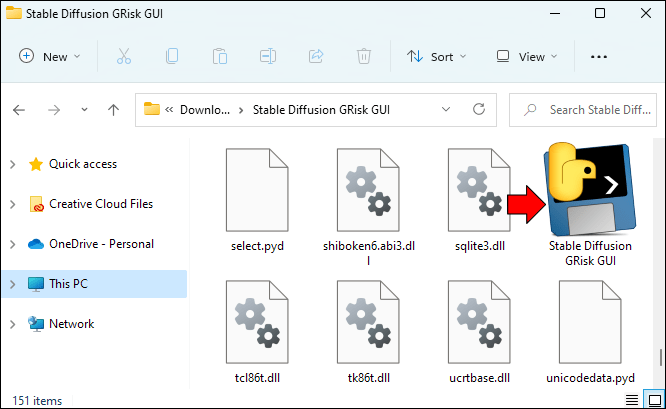The image size is (666, 409).
Task: Expand the This PC tree node
Action: [13, 284]
